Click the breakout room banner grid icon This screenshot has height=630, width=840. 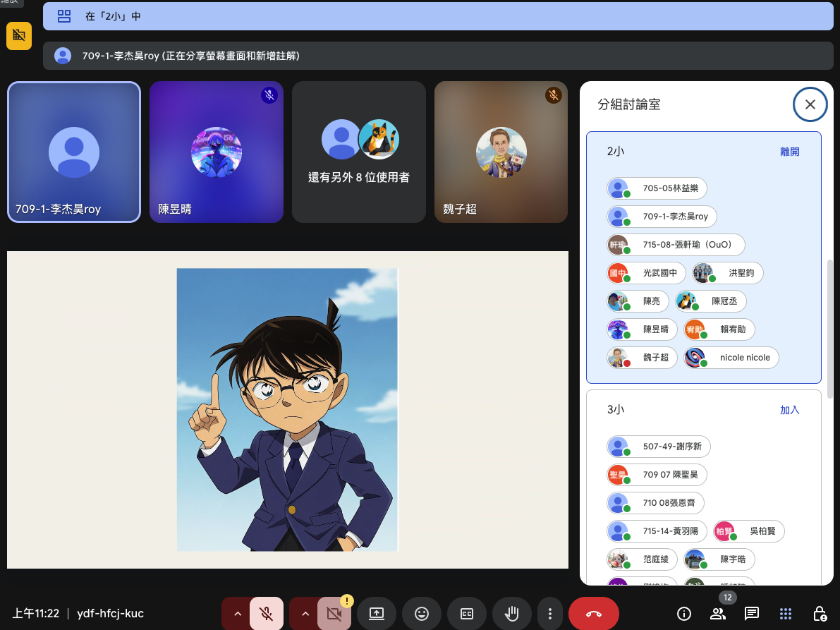tap(64, 17)
